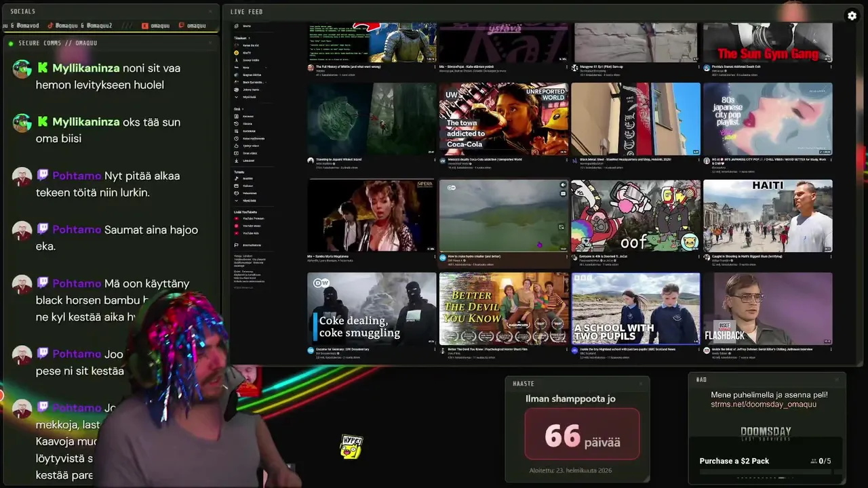The width and height of the screenshot is (868, 488).
Task: Close the HAASTE widget
Action: [x=640, y=384]
